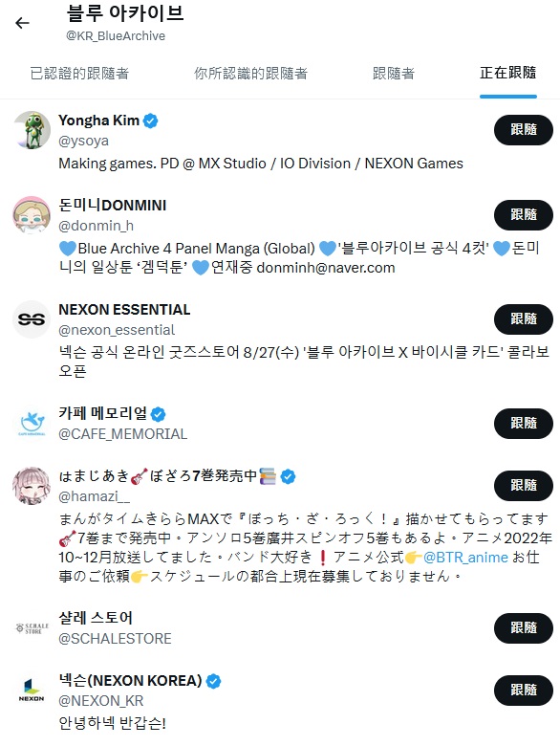Image resolution: width=560 pixels, height=746 pixels.
Task: Open CAFE_MEMORIAL whale logo avatar
Action: [x=32, y=424]
